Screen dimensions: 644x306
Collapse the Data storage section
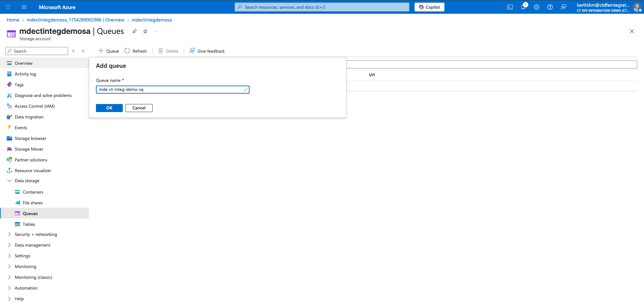pos(9,181)
